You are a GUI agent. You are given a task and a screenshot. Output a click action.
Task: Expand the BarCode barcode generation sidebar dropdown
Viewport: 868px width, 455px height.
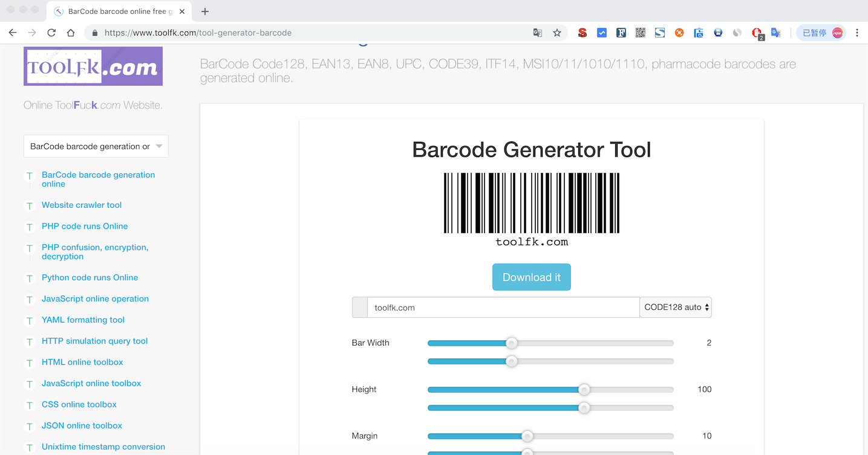coord(96,146)
